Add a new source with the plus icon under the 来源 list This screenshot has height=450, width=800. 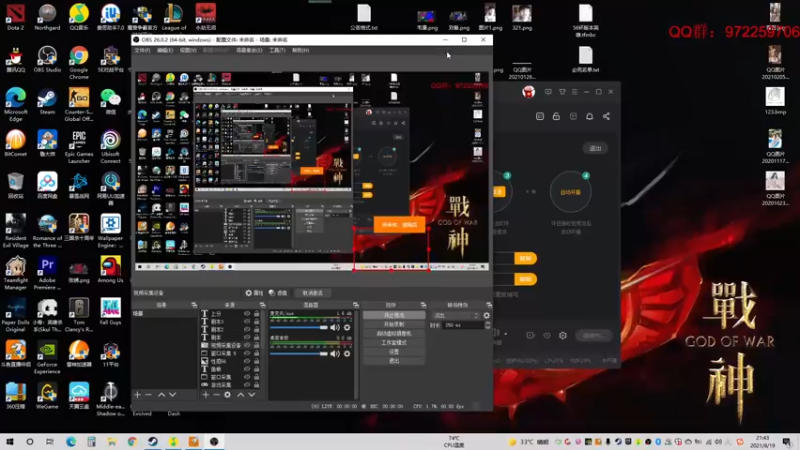(206, 394)
